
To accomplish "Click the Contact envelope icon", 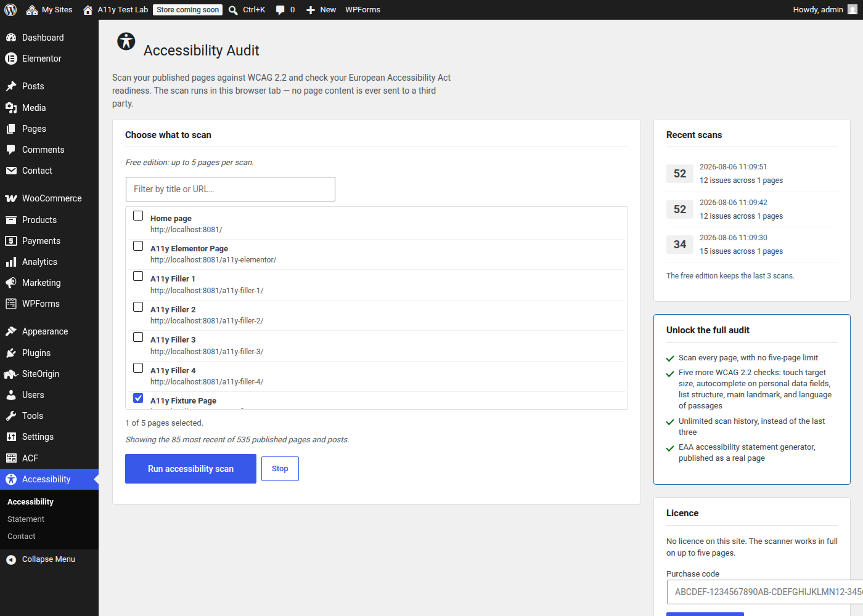I will pos(11,171).
